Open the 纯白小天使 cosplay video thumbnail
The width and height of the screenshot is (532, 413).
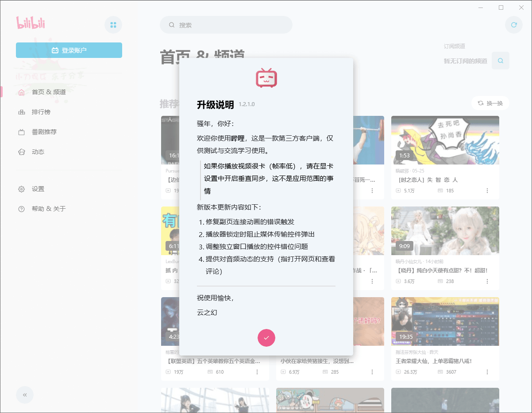point(445,231)
